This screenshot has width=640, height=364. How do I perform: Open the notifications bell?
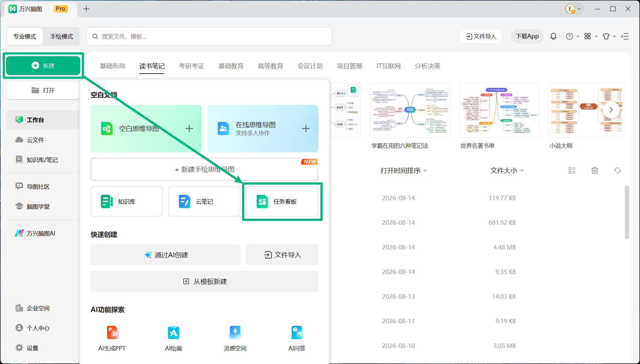(x=553, y=36)
